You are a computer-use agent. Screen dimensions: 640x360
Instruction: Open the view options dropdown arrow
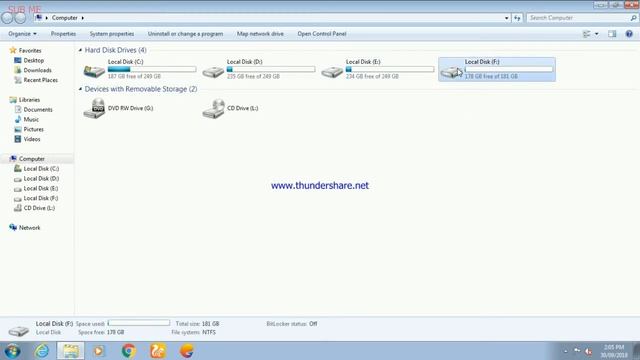(597, 34)
